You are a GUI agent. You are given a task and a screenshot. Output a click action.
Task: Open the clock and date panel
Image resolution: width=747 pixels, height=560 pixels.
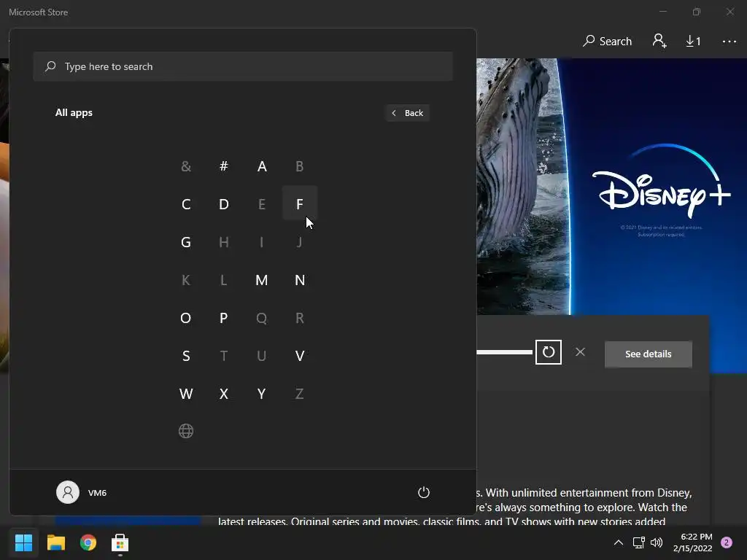pos(693,542)
